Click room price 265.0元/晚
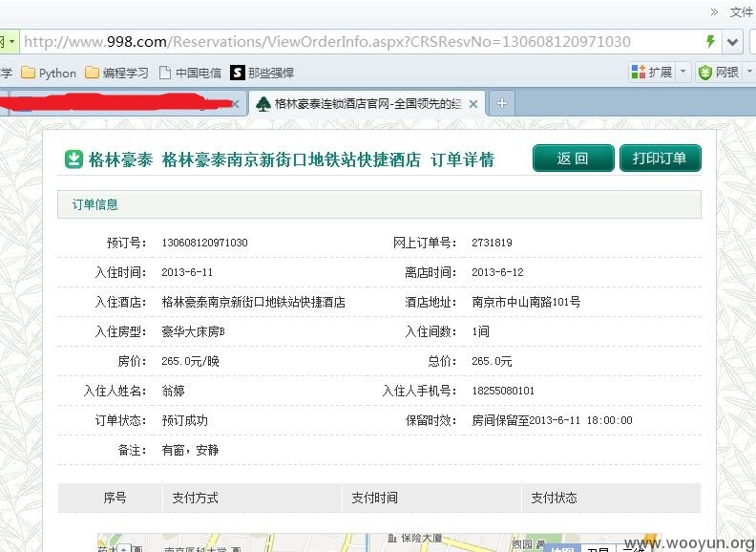 191,361
